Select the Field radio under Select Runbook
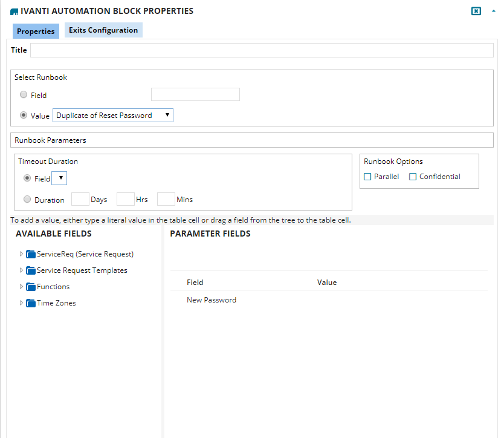Image resolution: width=504 pixels, height=438 pixels. [24, 94]
